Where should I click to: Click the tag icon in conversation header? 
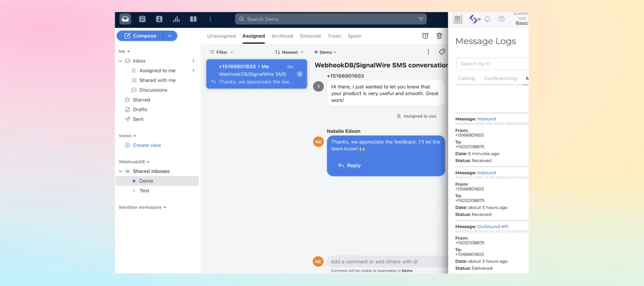point(442,52)
